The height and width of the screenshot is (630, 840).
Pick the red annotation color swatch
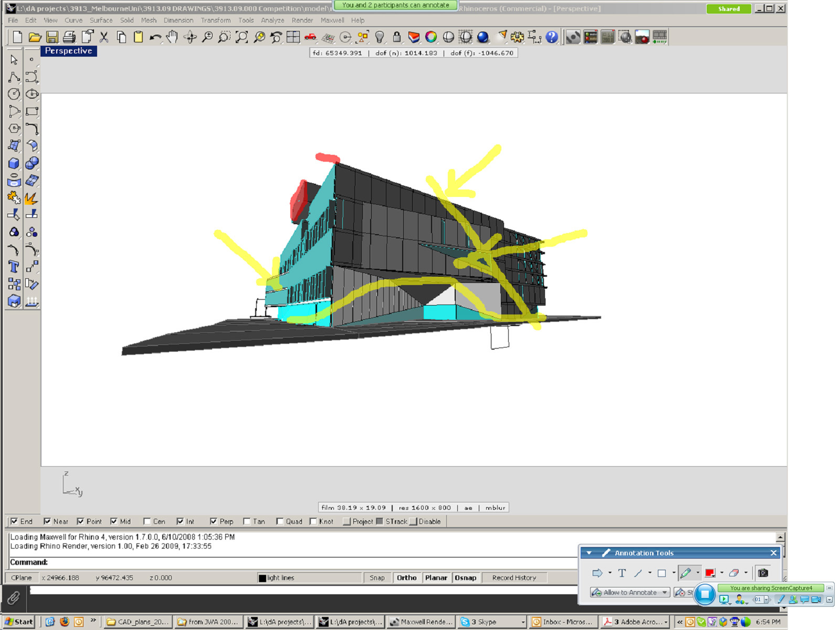pyautogui.click(x=710, y=573)
